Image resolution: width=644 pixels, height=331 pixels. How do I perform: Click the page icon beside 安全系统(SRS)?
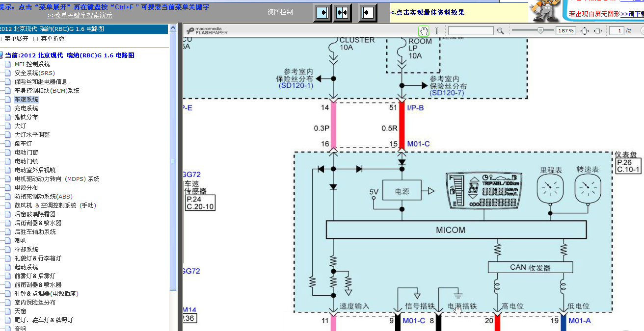7,73
